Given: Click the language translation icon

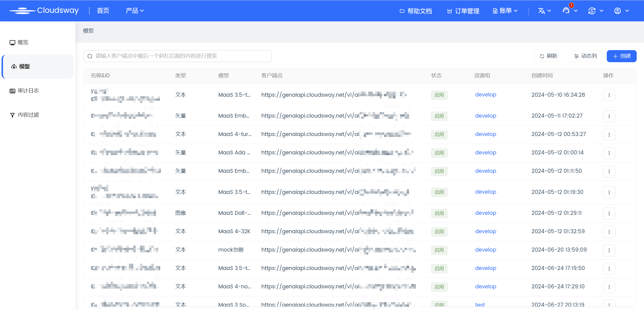Looking at the screenshot, I should click(541, 11).
